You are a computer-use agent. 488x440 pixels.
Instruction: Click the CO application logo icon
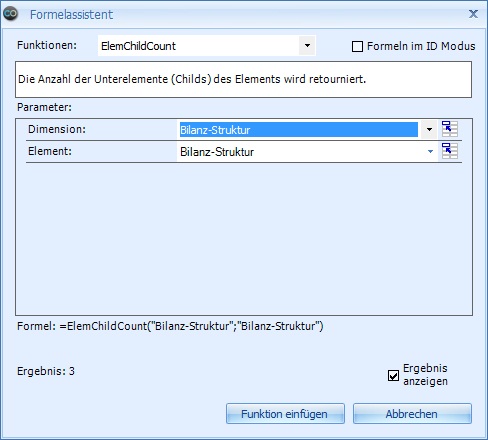coord(10,14)
